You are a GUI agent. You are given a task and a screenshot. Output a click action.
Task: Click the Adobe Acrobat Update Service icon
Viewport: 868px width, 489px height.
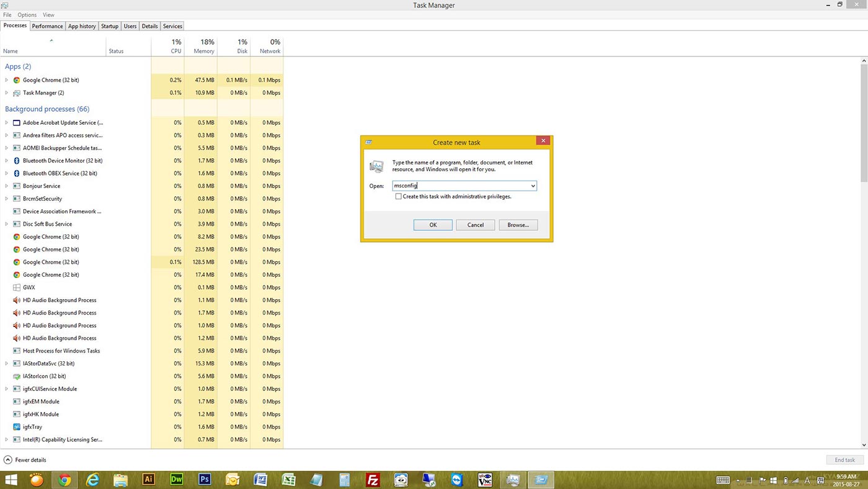coord(17,123)
